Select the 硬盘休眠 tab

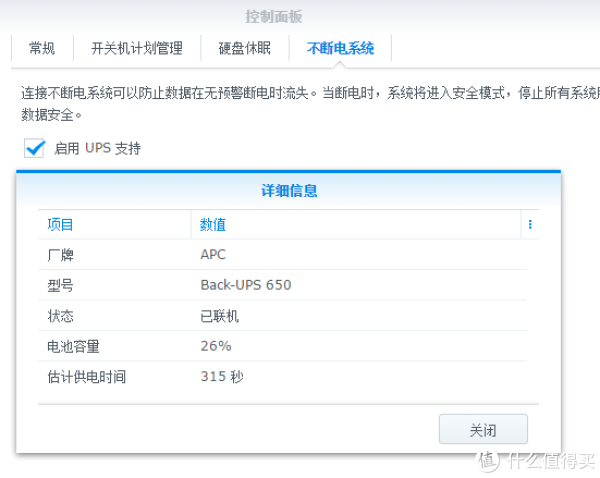[x=245, y=48]
